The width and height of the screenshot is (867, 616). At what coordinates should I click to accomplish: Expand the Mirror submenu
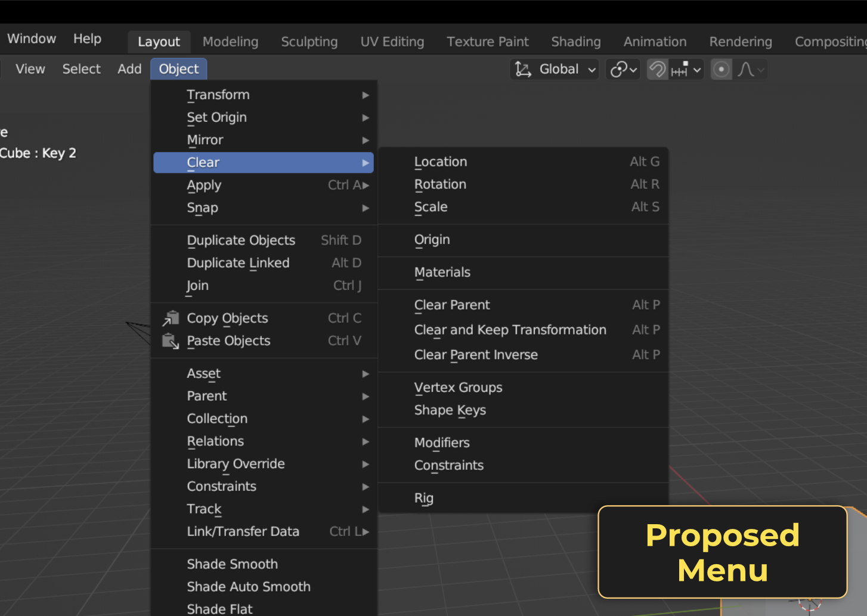tap(264, 140)
